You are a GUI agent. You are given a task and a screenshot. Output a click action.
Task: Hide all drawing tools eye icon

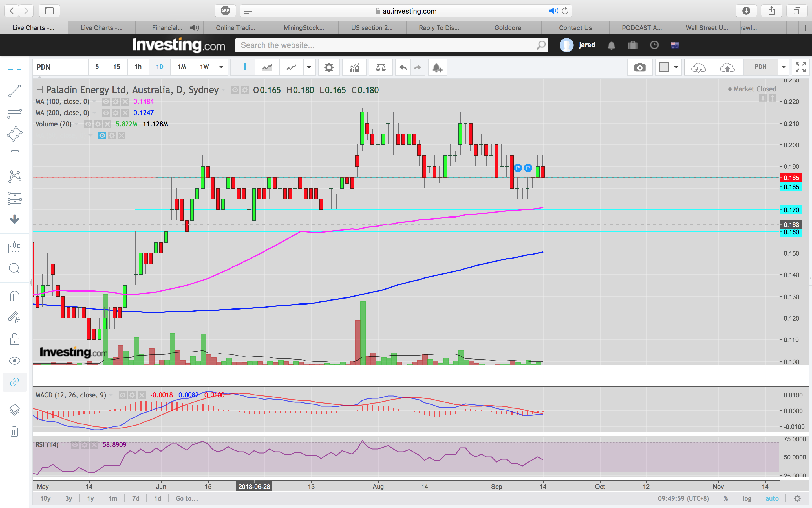tap(15, 360)
